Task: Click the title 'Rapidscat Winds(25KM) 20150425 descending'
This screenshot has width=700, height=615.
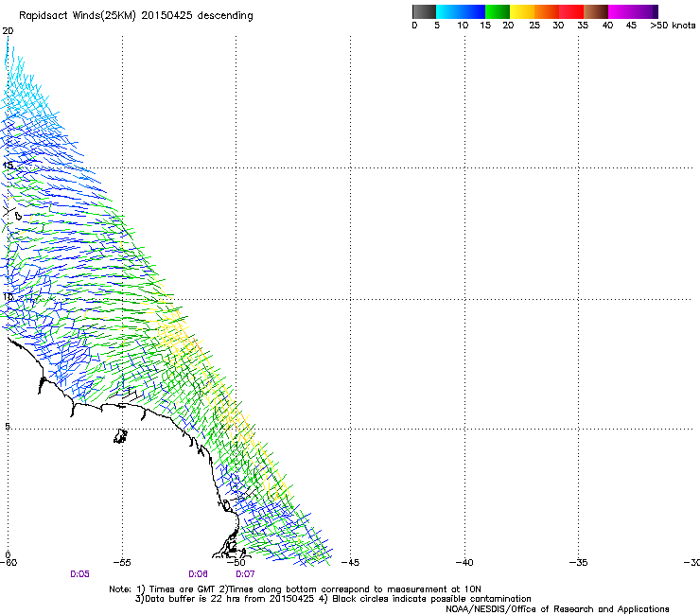Action: pyautogui.click(x=135, y=16)
